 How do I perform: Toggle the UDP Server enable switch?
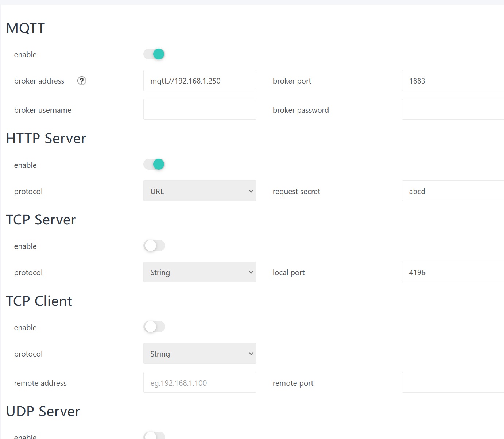(x=154, y=435)
